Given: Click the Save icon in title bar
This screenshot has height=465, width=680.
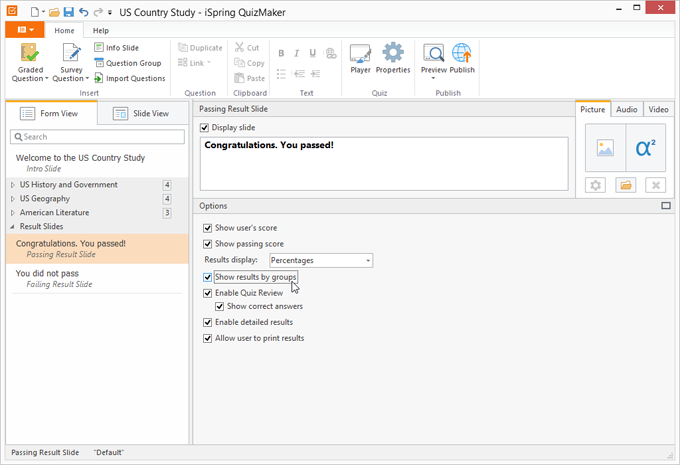Looking at the screenshot, I should (69, 12).
